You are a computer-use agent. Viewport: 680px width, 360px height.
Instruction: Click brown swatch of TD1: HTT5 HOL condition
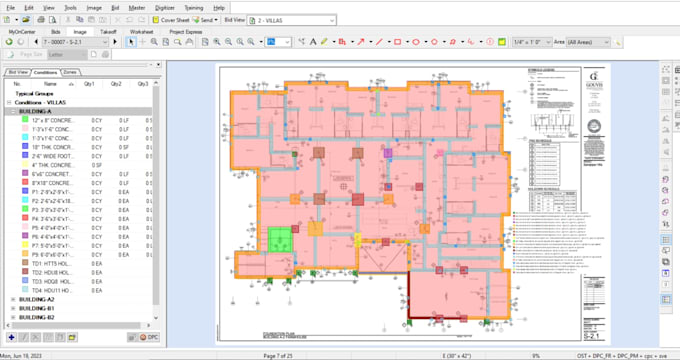(x=25, y=263)
